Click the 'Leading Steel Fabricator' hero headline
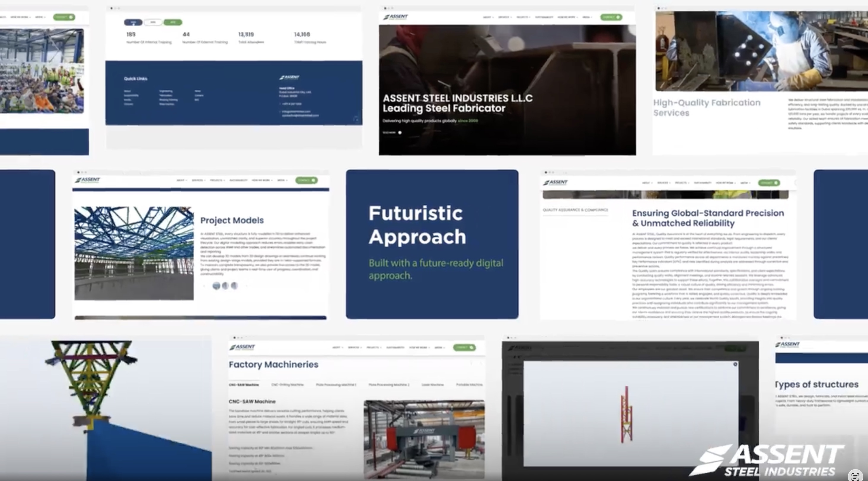Viewport: 868px width, 481px height. 444,108
